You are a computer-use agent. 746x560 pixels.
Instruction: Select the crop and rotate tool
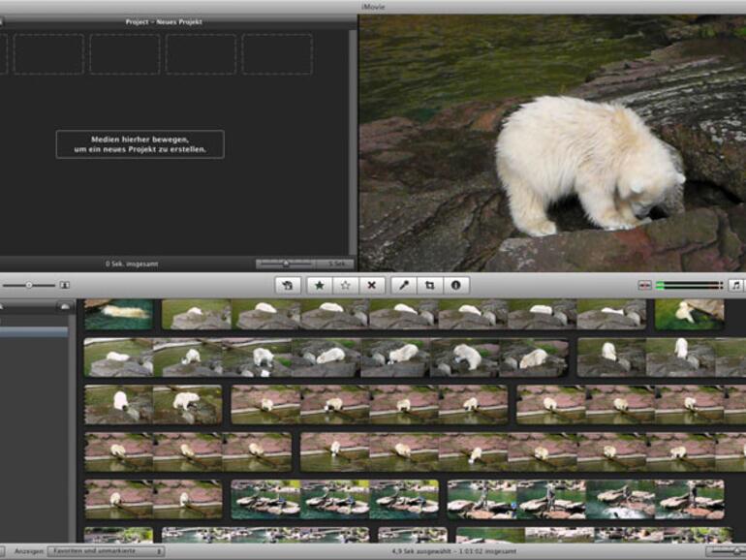pyautogui.click(x=429, y=285)
